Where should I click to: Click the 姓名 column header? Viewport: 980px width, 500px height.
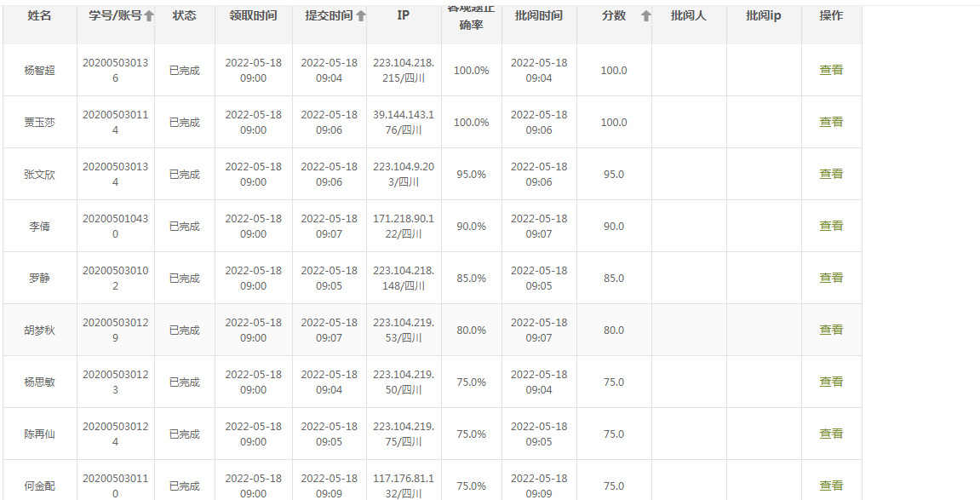39,15
